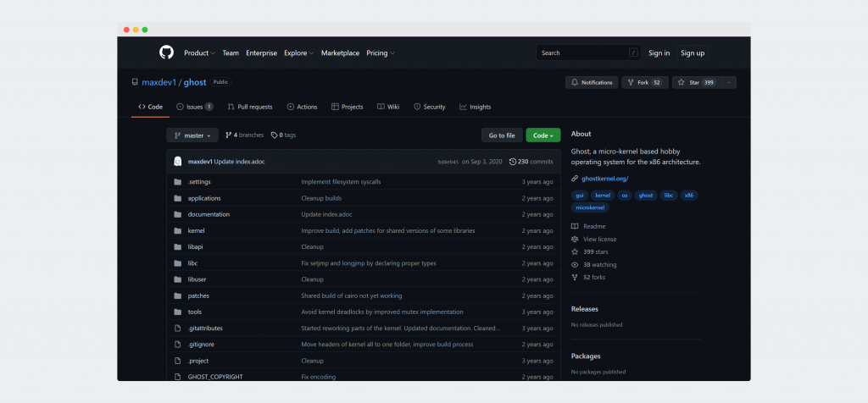Open the kernel folder

coord(196,230)
